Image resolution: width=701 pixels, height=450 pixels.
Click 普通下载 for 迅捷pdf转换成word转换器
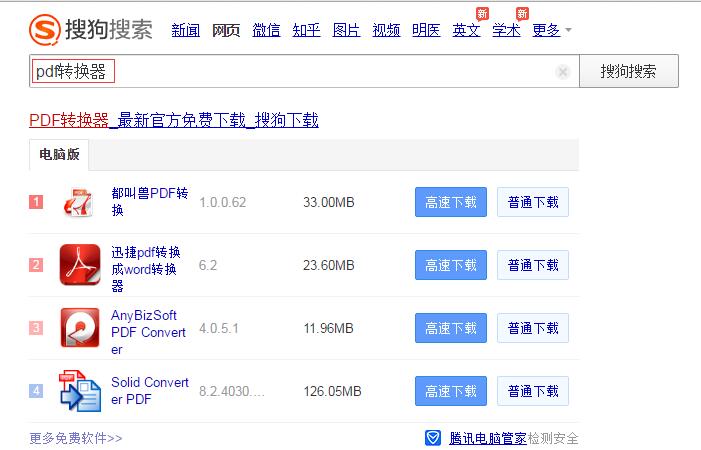[533, 265]
